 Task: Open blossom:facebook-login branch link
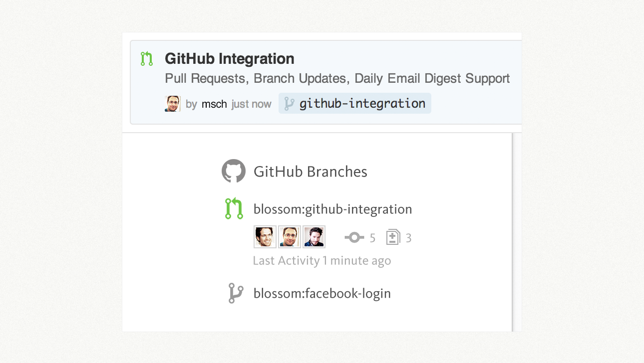point(322,294)
